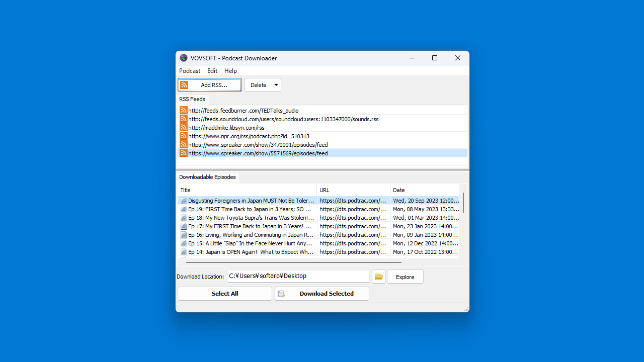
Task: Click audio icon of Ep 16 episode
Action: pos(184,235)
